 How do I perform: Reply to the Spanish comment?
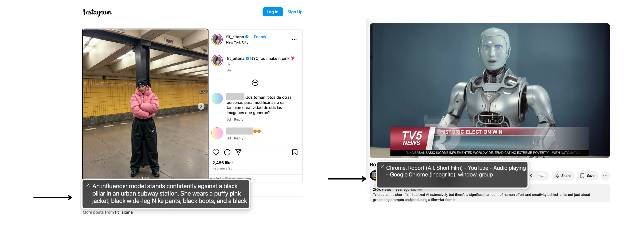tap(239, 119)
